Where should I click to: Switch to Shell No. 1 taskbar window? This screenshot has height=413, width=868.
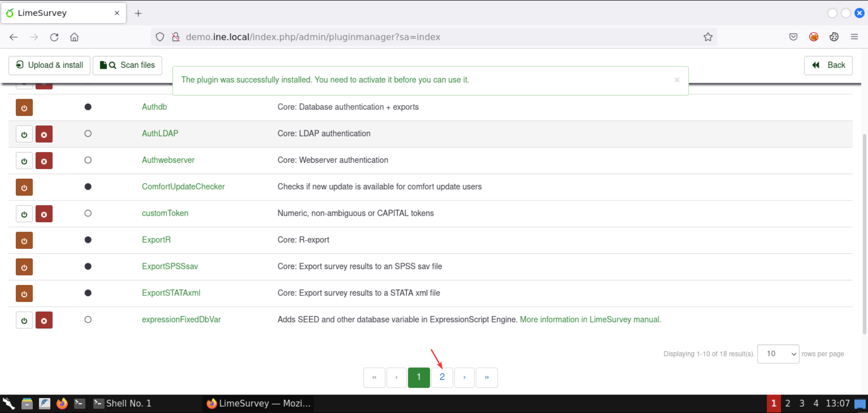[x=123, y=404]
